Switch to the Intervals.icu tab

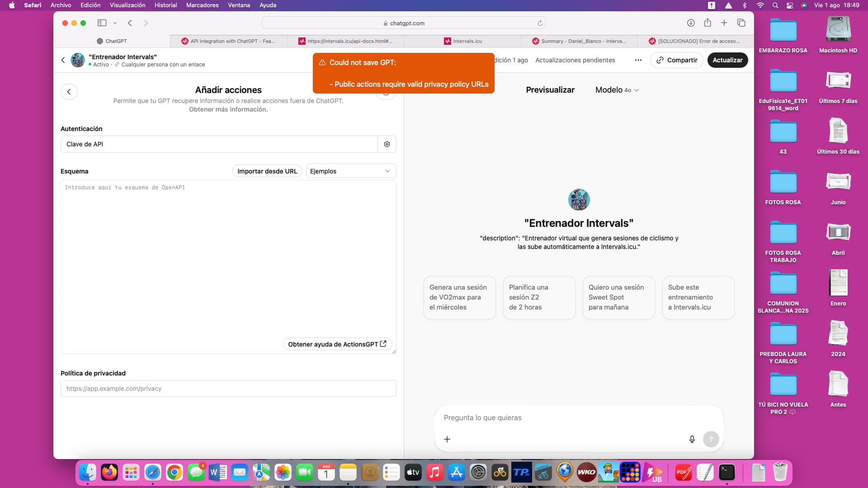pos(462,41)
